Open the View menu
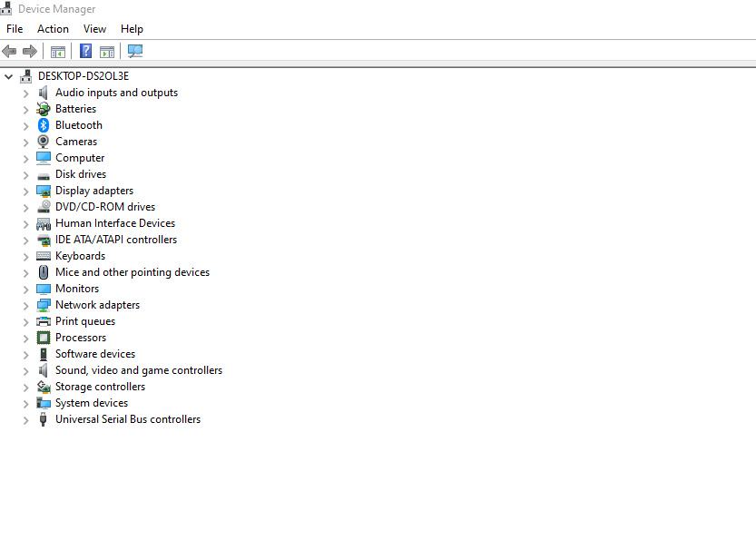 coord(94,29)
